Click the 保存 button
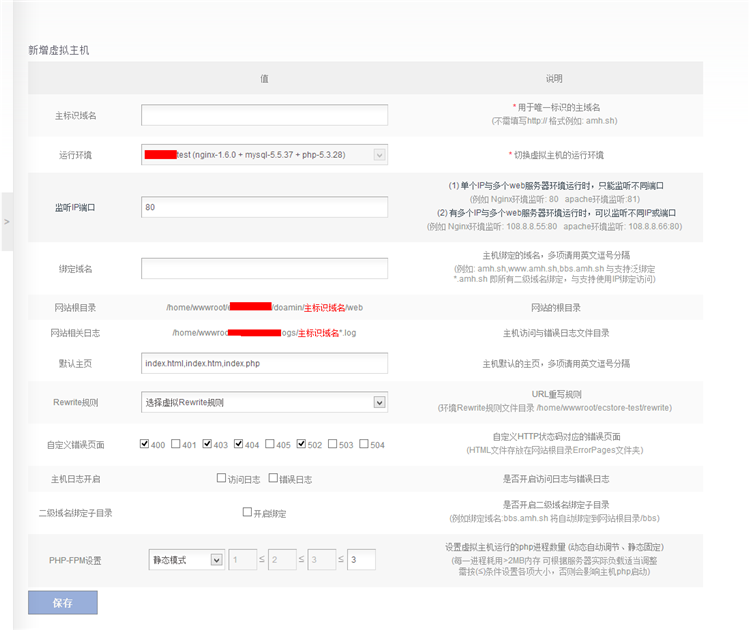Screen dimensions: 750x630 tap(63, 602)
